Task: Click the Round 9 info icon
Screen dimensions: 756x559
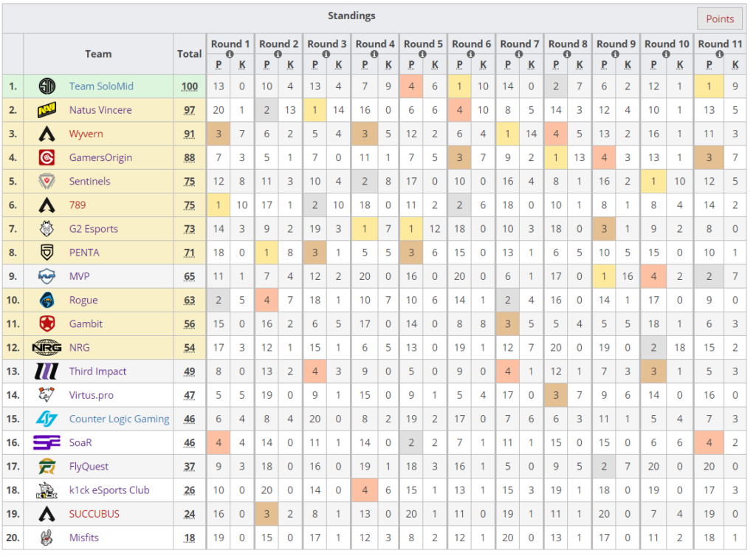Action: coord(615,55)
